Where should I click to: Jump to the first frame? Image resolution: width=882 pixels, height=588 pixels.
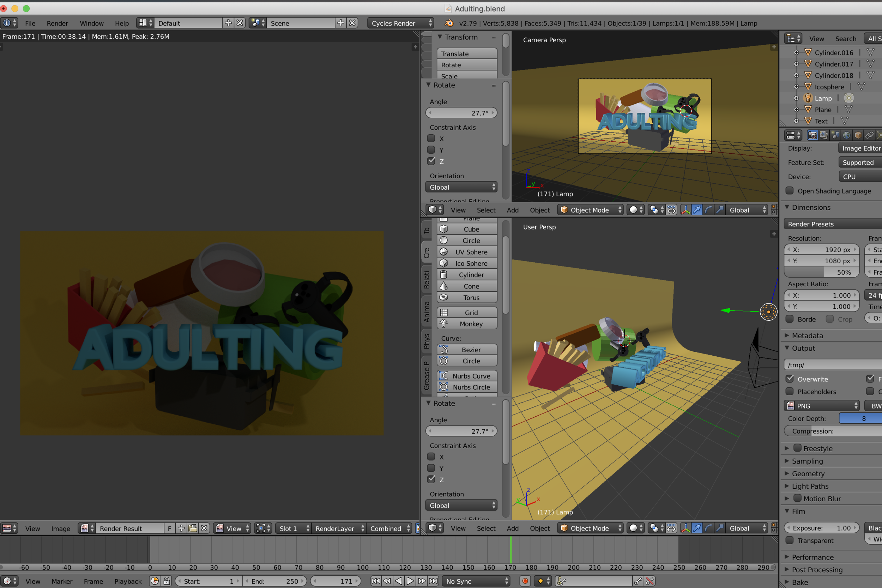pyautogui.click(x=376, y=581)
